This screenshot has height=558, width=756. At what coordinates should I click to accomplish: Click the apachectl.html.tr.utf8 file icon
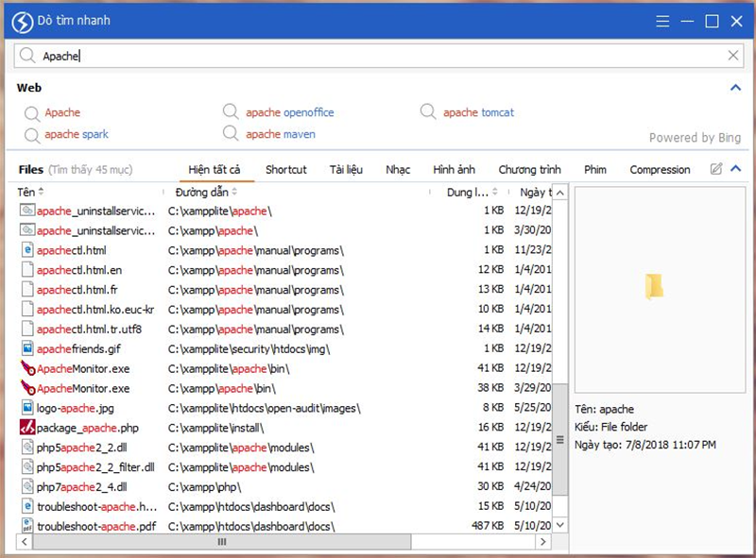coord(27,329)
